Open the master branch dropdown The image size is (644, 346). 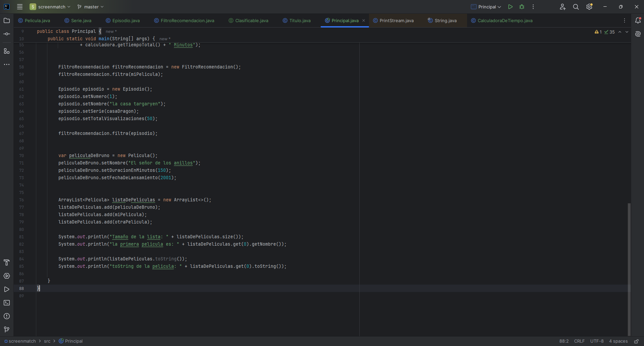[x=90, y=7]
